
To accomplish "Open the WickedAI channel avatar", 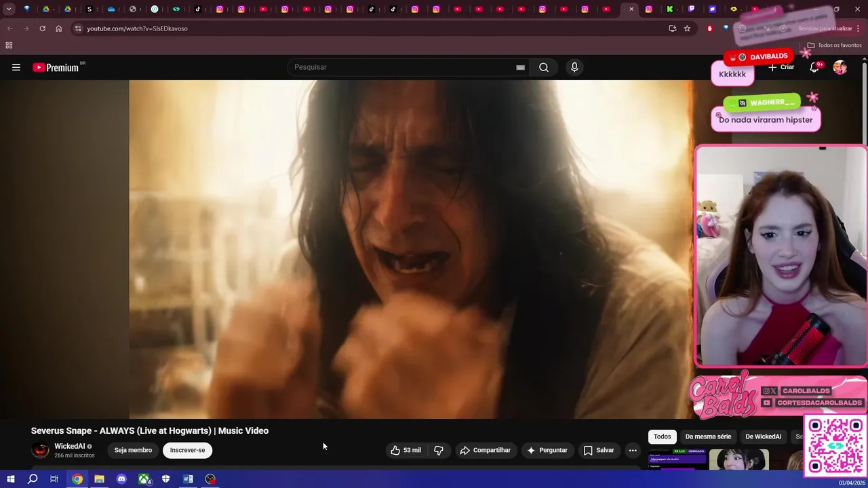I will pos(41,450).
